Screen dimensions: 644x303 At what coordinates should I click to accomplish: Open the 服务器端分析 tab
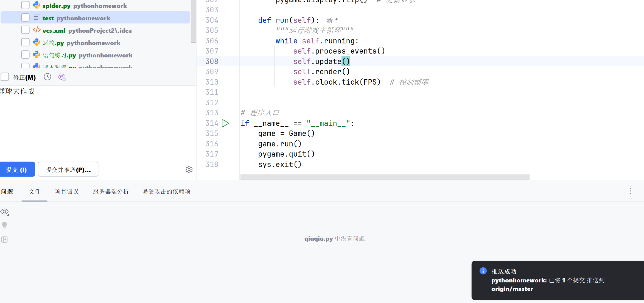111,191
